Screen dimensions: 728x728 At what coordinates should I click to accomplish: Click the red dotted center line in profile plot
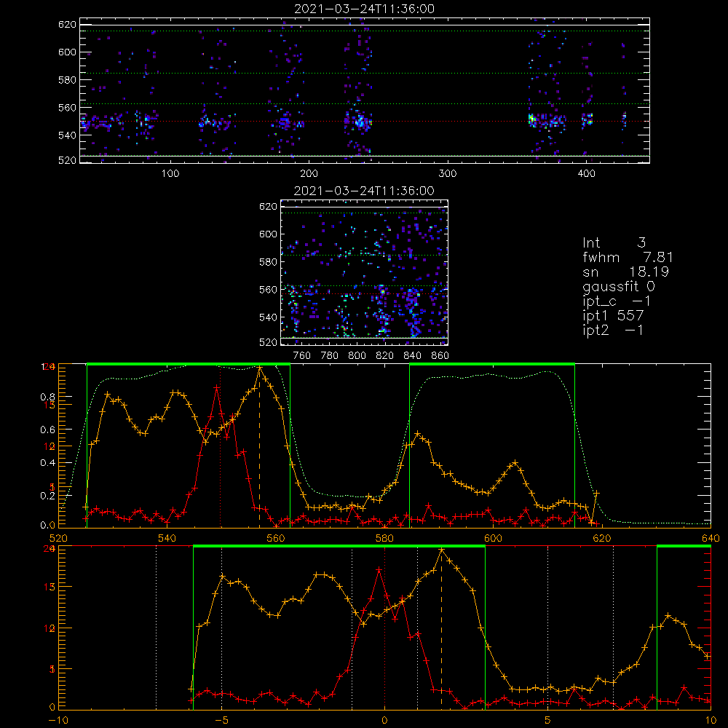(x=221, y=446)
